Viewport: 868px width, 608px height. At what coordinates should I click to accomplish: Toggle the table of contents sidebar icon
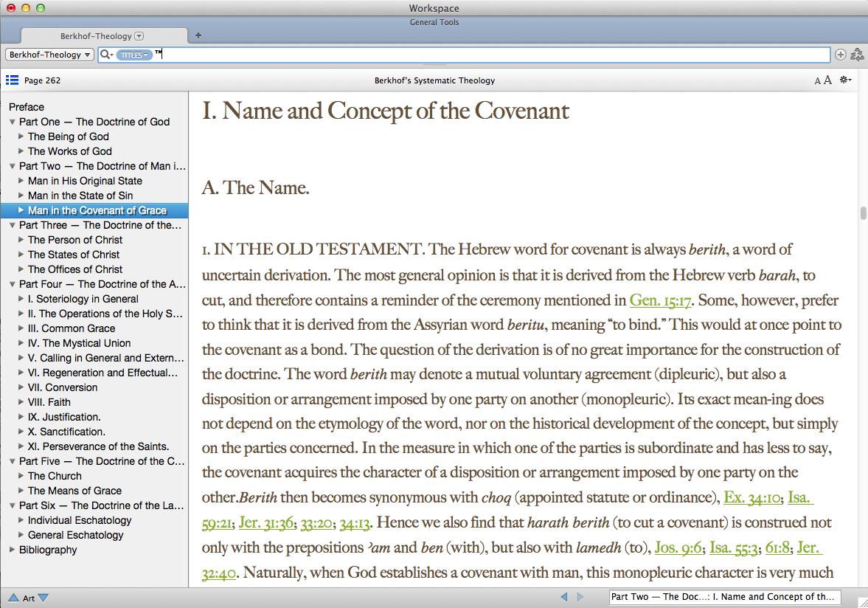[12, 80]
